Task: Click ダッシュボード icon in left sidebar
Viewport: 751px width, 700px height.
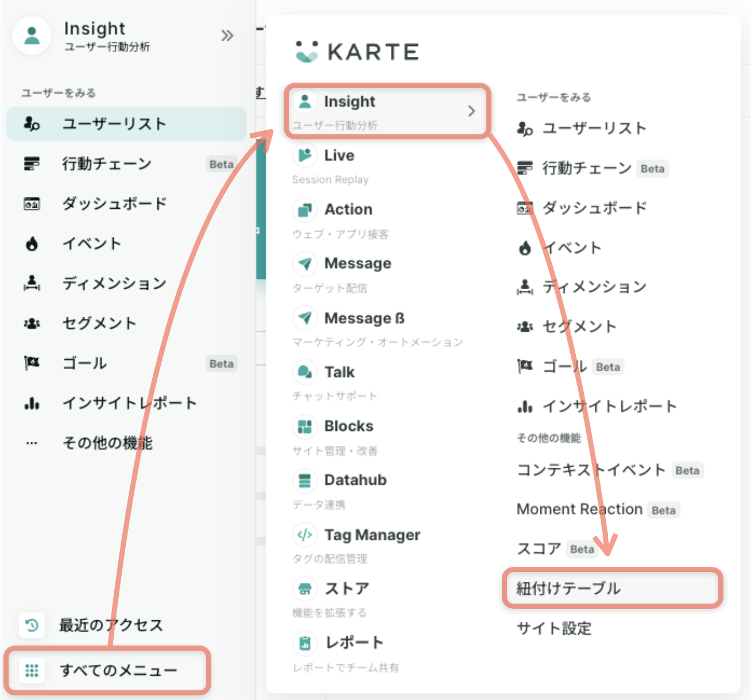Action: (32, 204)
